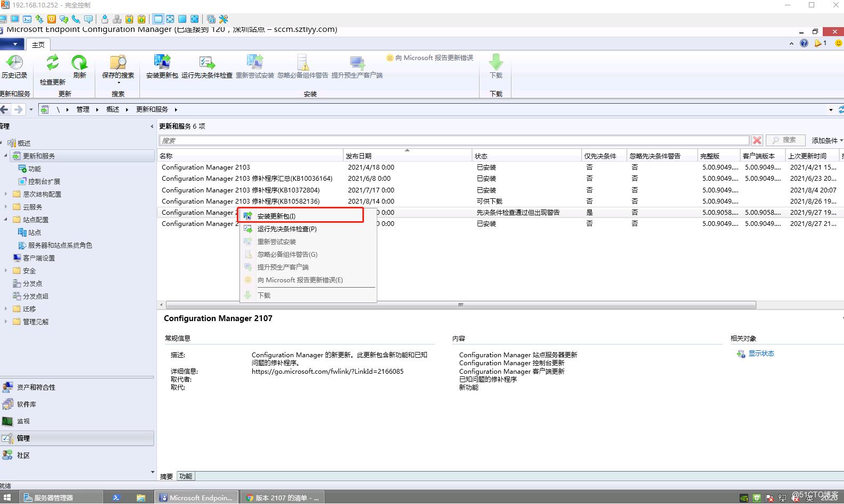Screen dimensions: 844x504
Task: Open Windows Start button
Action: tap(7, 498)
